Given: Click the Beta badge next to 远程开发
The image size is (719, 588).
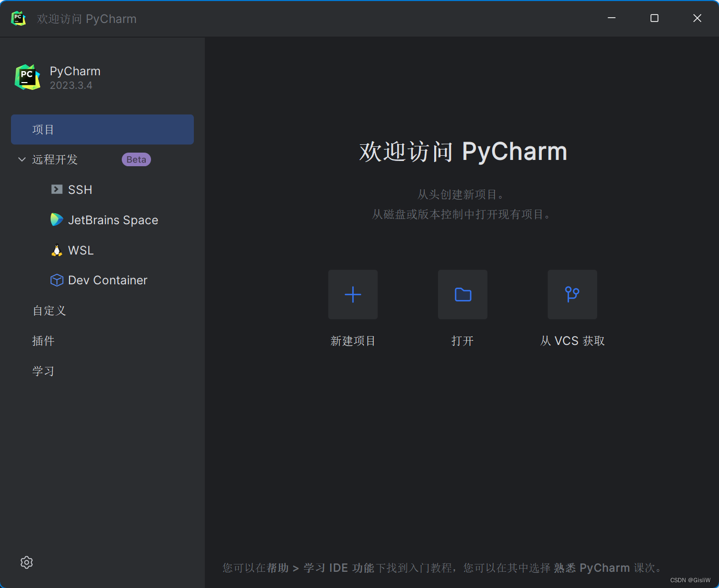Looking at the screenshot, I should pos(136,159).
